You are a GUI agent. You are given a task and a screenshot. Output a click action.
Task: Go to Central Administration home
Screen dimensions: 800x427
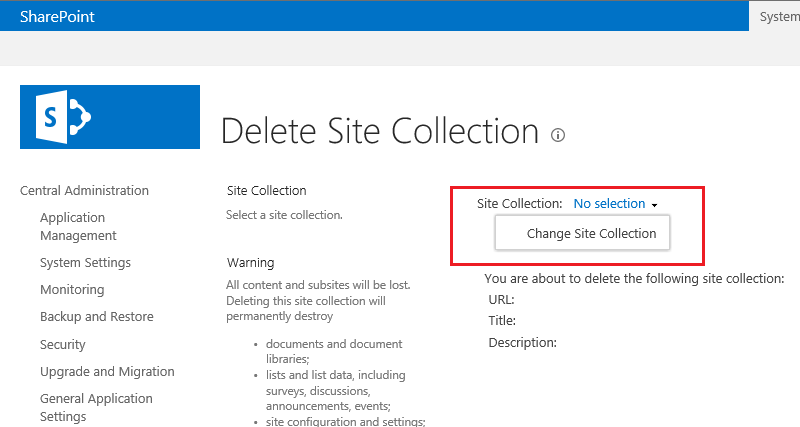84,190
